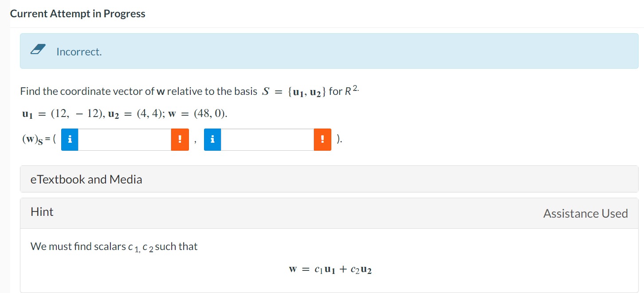Click the orange error indicator on second answer
Screen dimensions: 644x293
(x=322, y=139)
